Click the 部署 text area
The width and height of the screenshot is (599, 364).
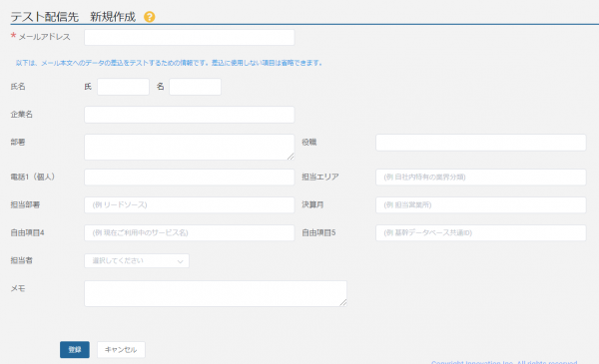click(190, 147)
